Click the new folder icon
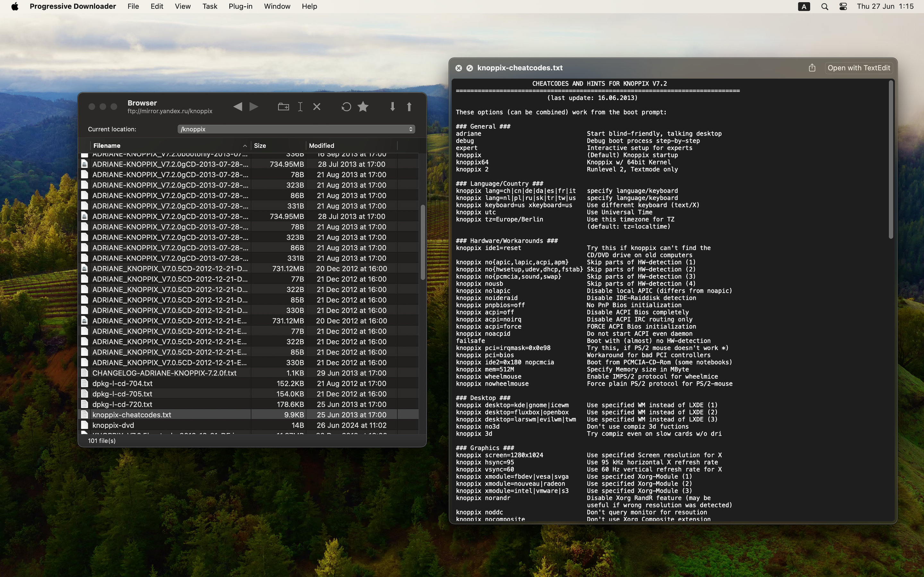This screenshot has width=924, height=577. 283,107
